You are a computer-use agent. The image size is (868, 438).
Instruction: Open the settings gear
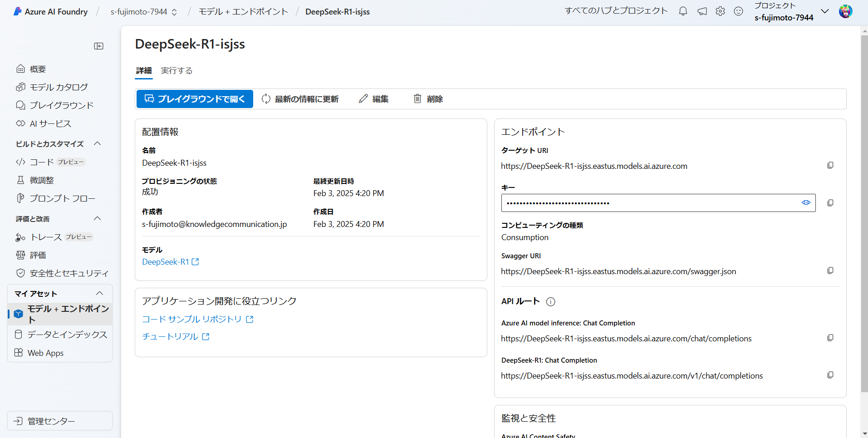[x=720, y=11]
